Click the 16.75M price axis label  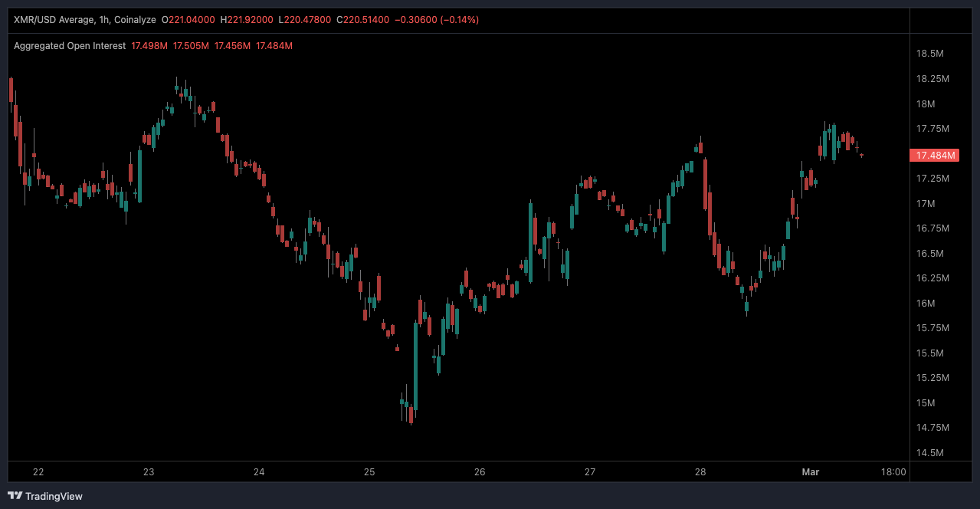(x=932, y=228)
